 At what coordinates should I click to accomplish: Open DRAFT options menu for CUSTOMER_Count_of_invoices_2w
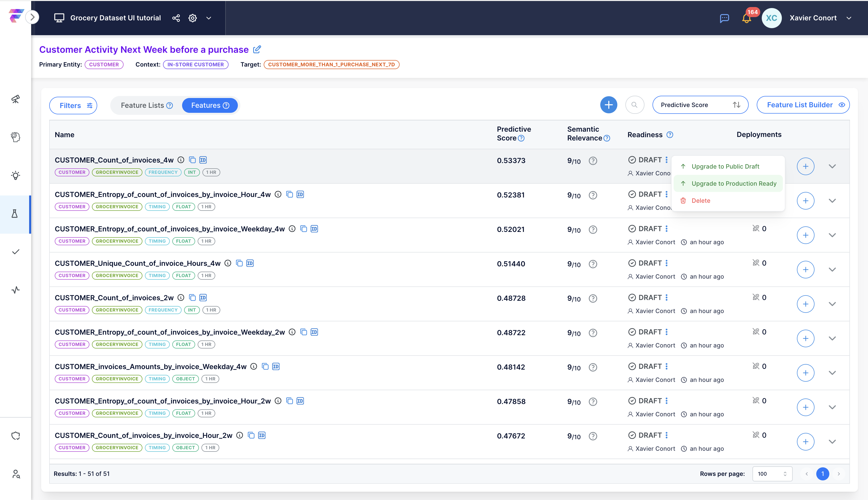point(666,298)
